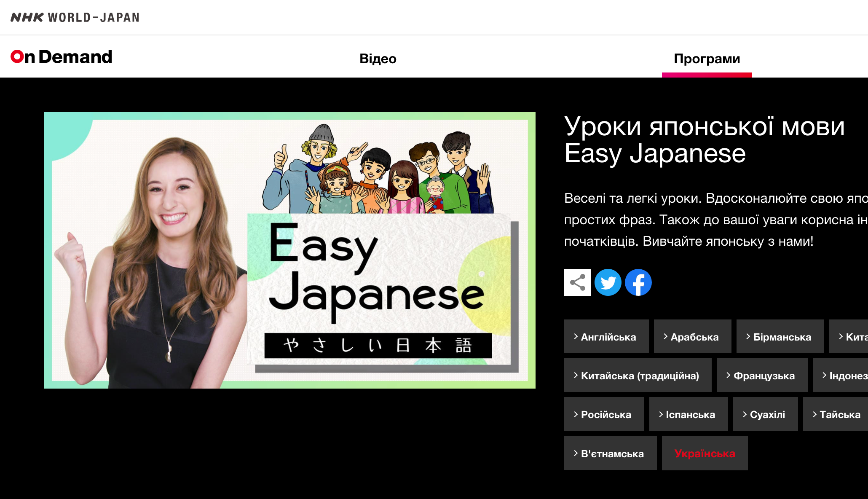Choose the Арабська language option
The image size is (868, 499).
tap(692, 337)
